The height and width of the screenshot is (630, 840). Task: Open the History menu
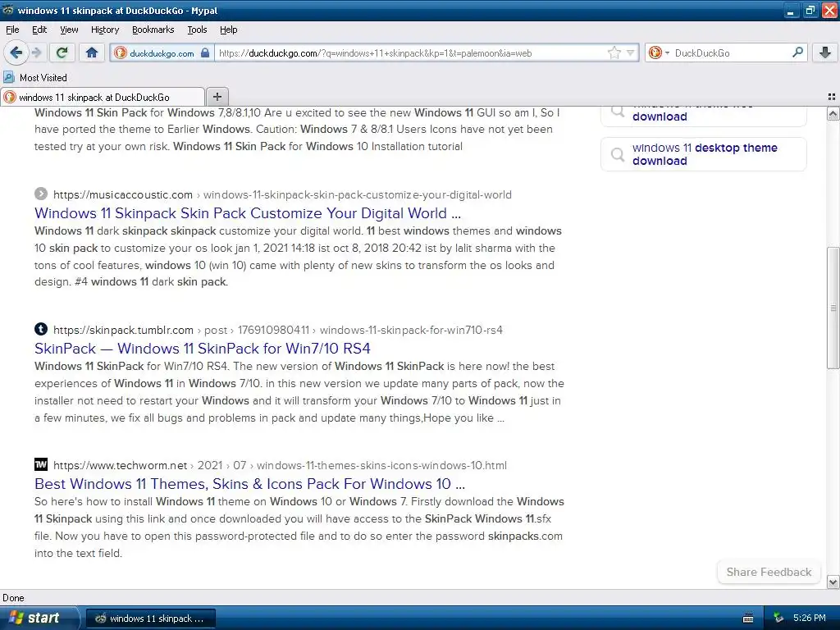pos(104,30)
